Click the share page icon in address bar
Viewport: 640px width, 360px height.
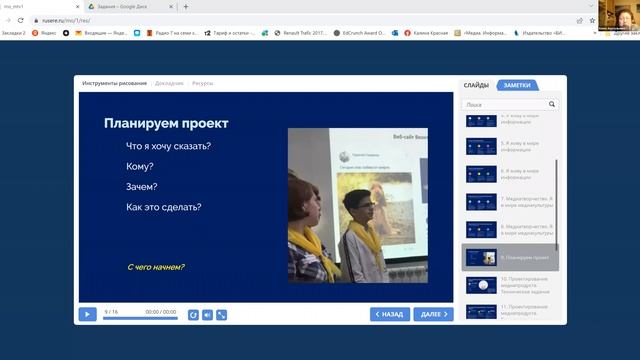(580, 20)
